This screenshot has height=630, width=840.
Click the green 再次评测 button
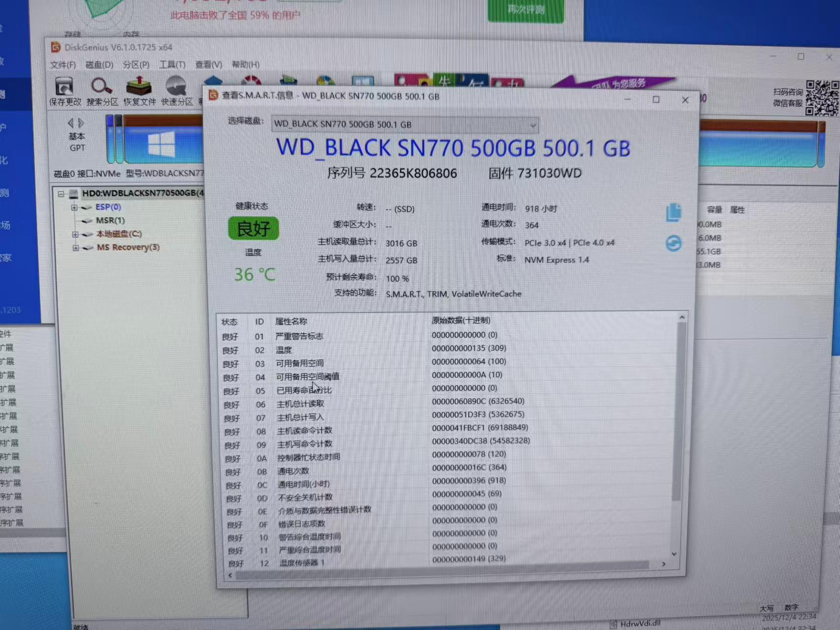coord(526,10)
